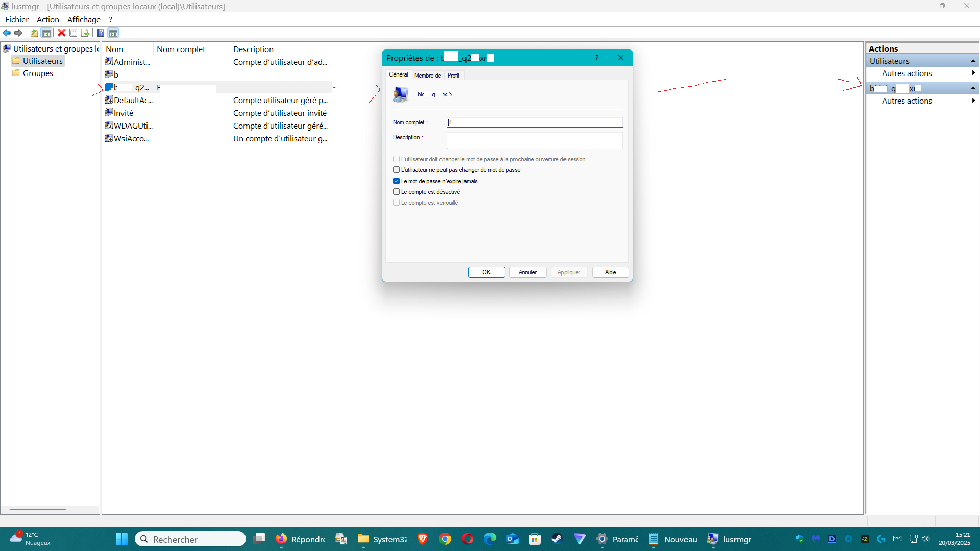Screen dimensions: 980x551
Task: Uncheck 'Le mot de passe n'expire jamais'
Action: coord(396,181)
